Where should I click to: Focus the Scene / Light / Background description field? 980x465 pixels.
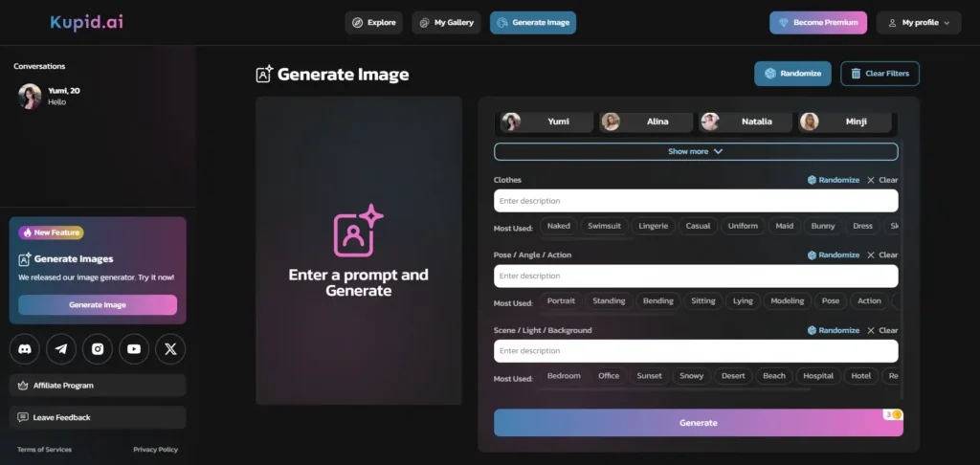click(696, 350)
